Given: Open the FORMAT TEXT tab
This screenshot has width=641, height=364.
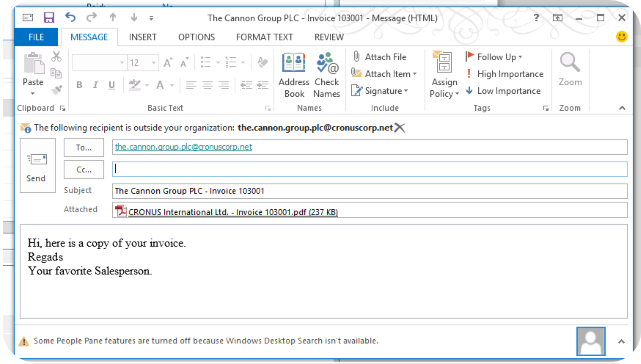Looking at the screenshot, I should click(264, 37).
